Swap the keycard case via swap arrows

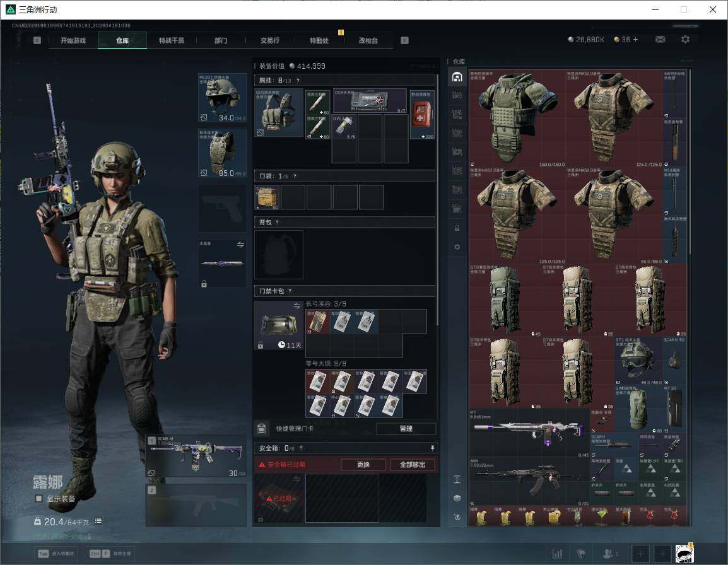[x=296, y=305]
